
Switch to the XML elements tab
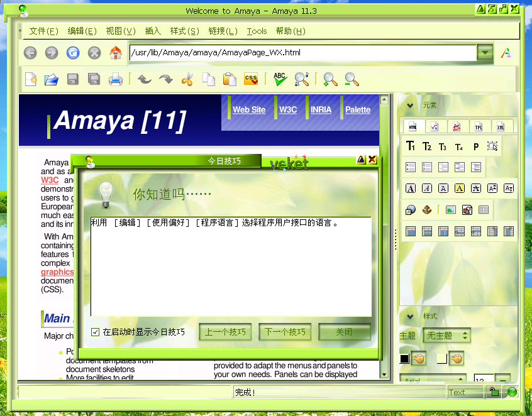coord(501,127)
